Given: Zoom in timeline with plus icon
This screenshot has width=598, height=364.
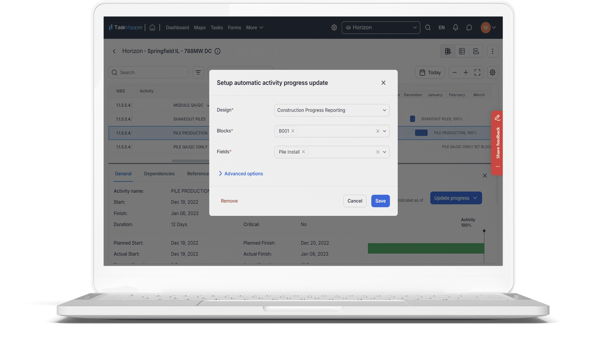Looking at the screenshot, I should click(x=465, y=72).
